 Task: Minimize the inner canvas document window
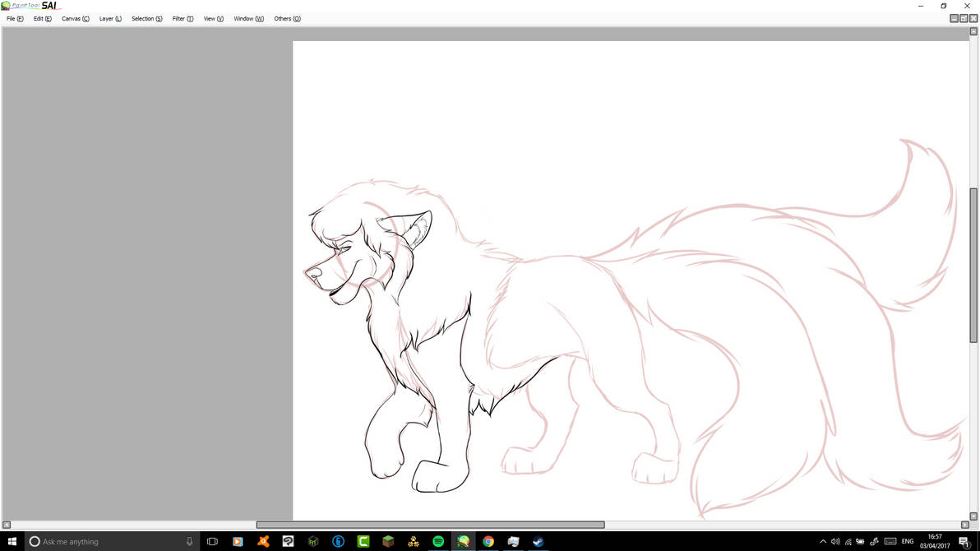pyautogui.click(x=954, y=19)
